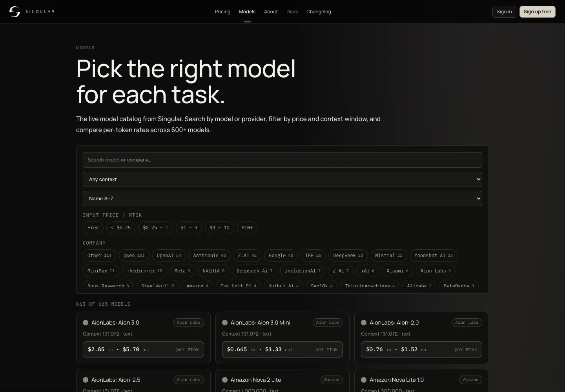Open the AionLabs: Aion-2.0 model card
The width and height of the screenshot is (565, 392).
(x=421, y=338)
